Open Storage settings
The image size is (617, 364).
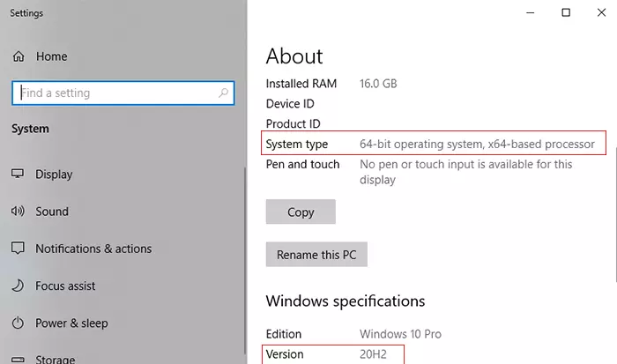[55, 360]
